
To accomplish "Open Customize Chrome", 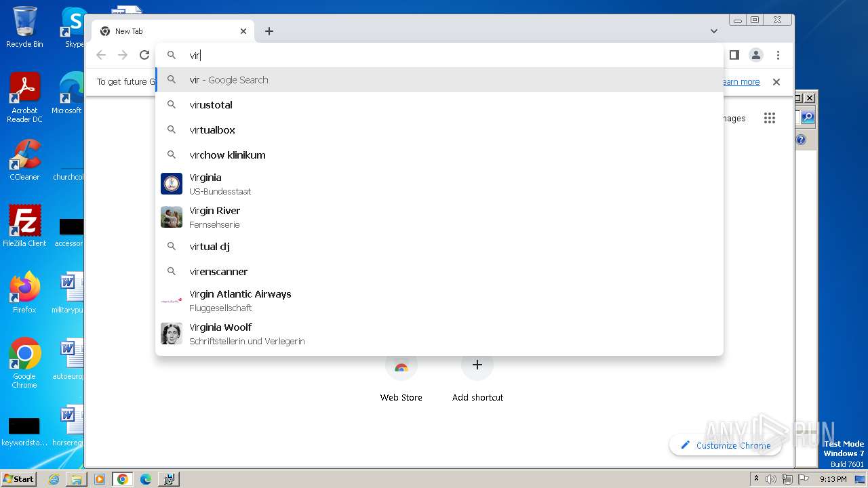I will click(x=725, y=445).
